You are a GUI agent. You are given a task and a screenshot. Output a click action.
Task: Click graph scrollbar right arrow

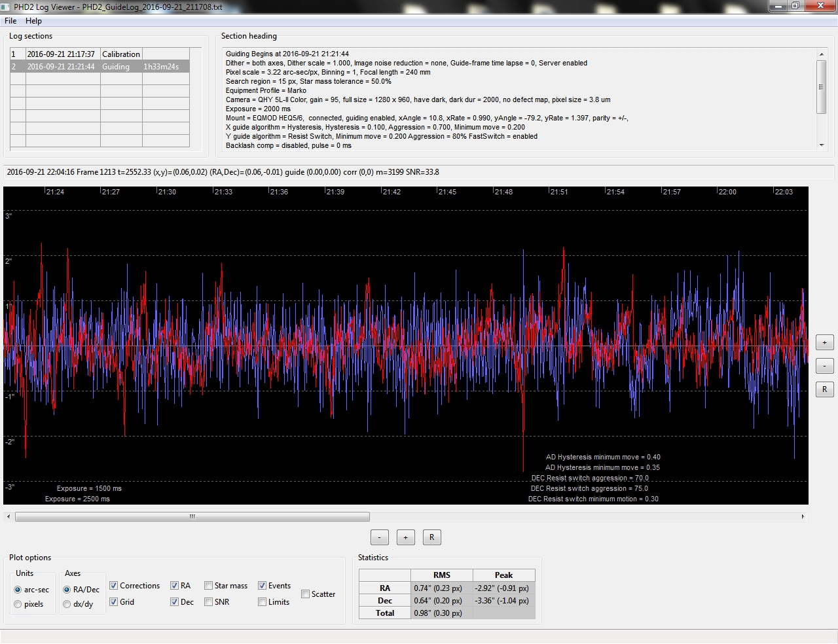[x=803, y=517]
